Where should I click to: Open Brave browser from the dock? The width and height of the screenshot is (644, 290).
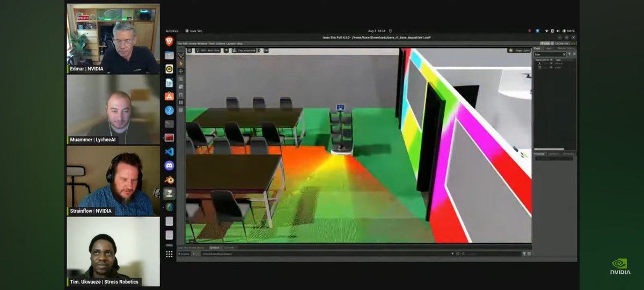click(x=169, y=41)
